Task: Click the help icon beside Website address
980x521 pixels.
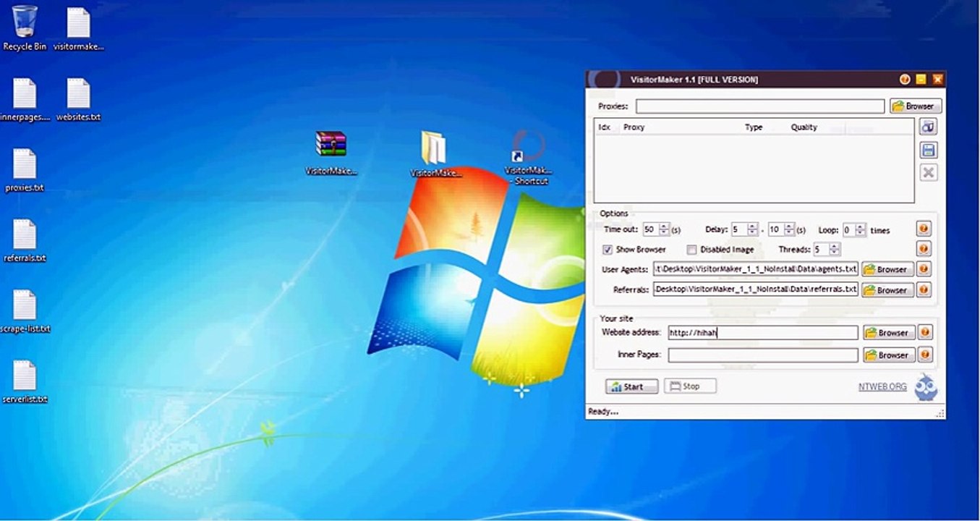Action: click(924, 333)
